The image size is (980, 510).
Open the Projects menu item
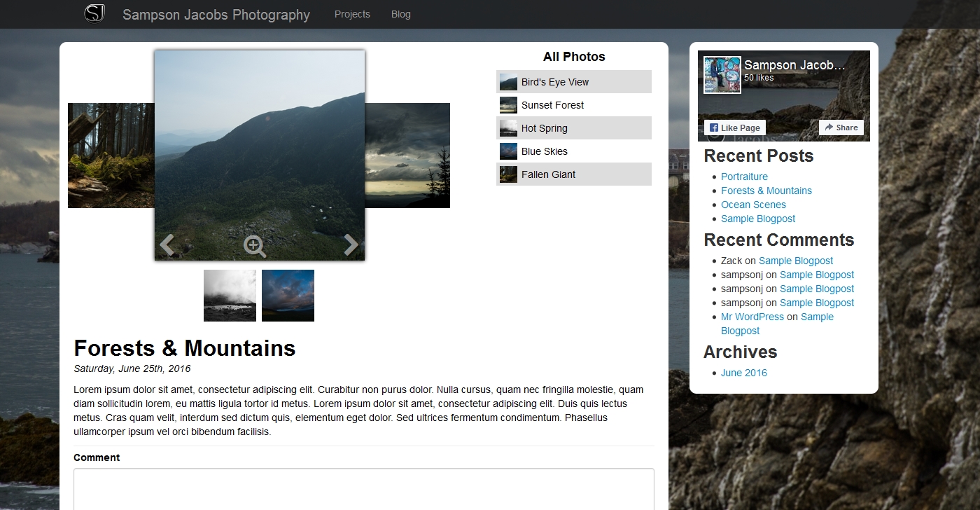352,14
